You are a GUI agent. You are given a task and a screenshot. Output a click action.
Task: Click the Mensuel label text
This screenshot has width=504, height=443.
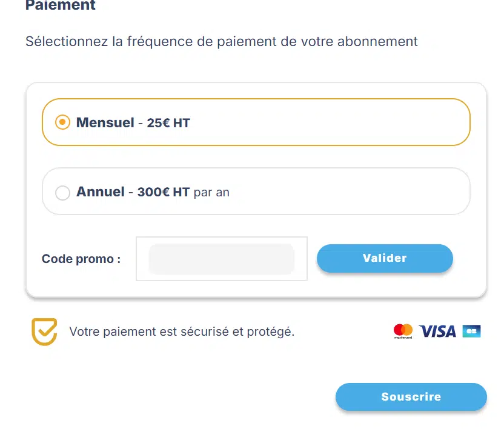pyautogui.click(x=105, y=122)
